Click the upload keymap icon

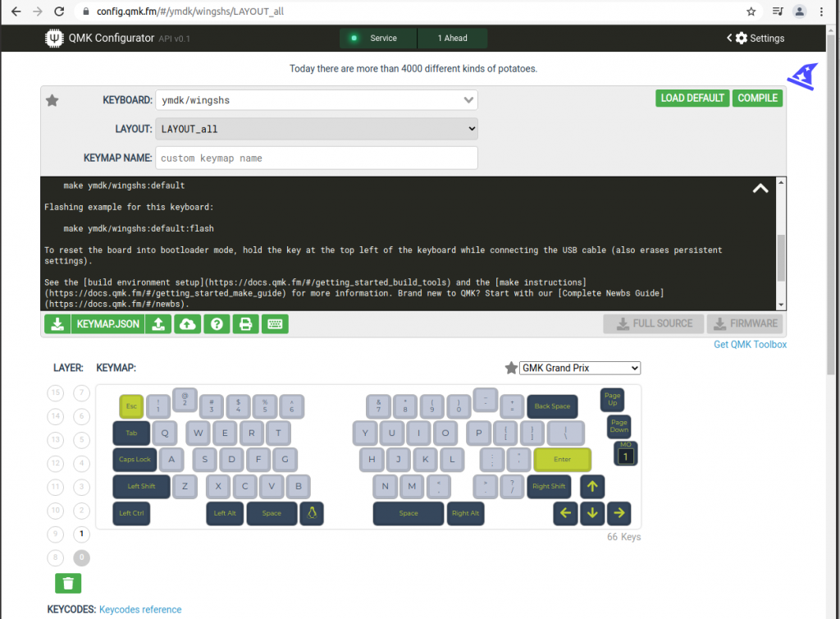click(158, 324)
